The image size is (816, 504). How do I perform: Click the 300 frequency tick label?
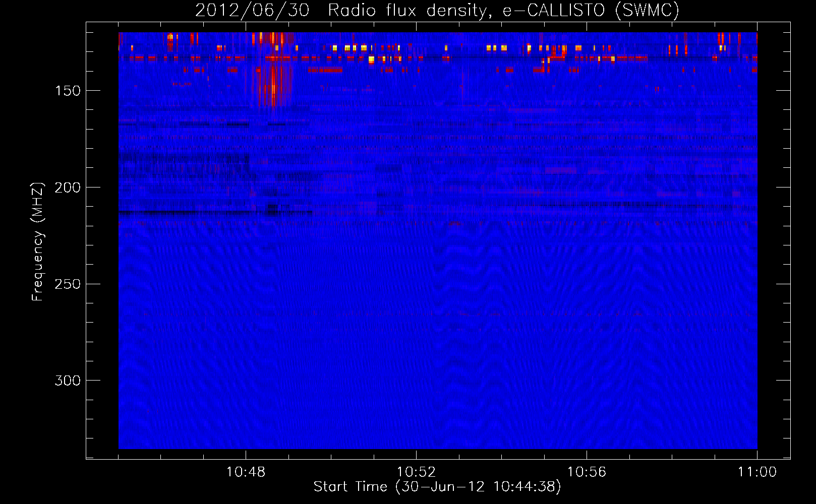[68, 381]
